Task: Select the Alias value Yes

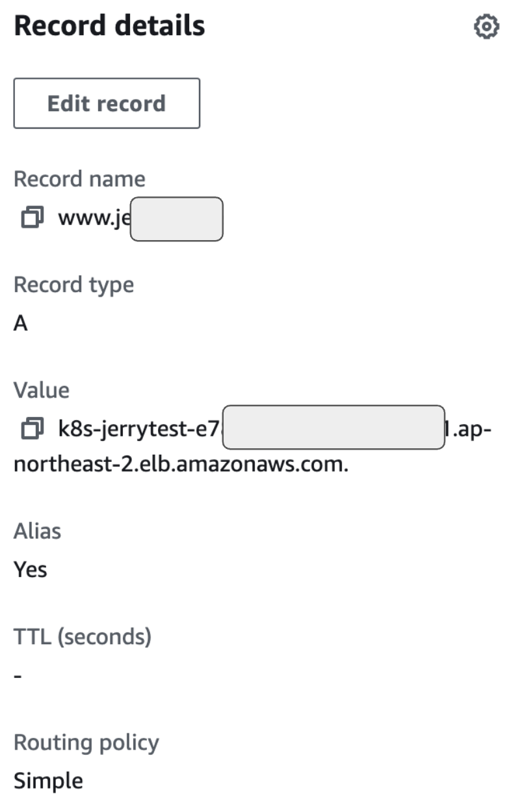Action: (x=31, y=570)
